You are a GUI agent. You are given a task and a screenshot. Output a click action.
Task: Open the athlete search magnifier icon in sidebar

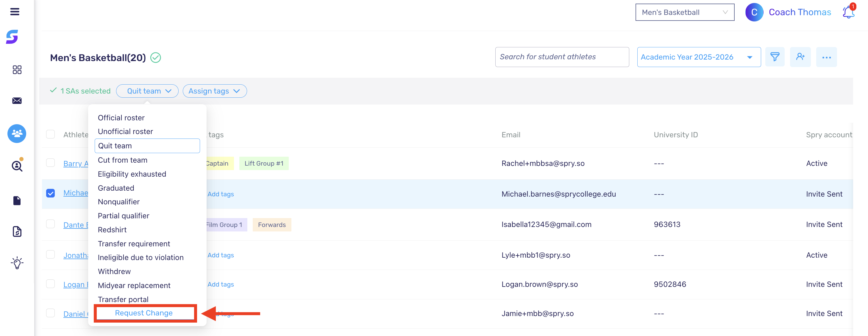pyautogui.click(x=17, y=166)
